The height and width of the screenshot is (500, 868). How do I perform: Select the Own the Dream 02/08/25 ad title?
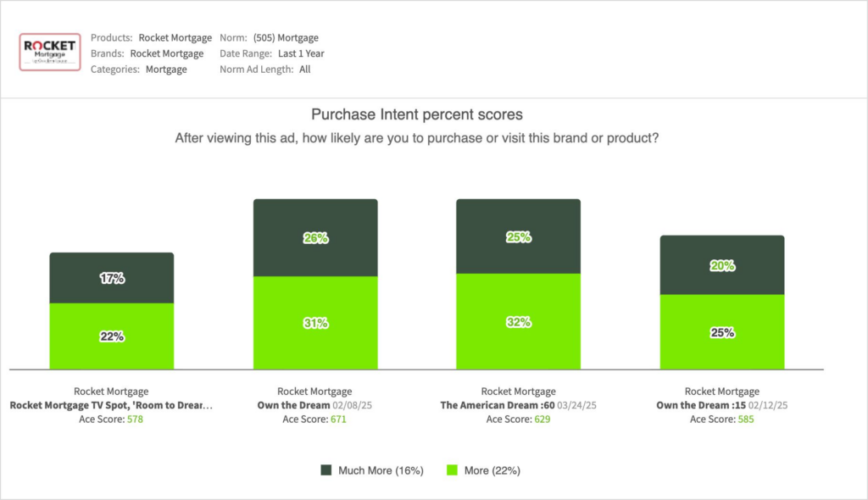point(293,405)
